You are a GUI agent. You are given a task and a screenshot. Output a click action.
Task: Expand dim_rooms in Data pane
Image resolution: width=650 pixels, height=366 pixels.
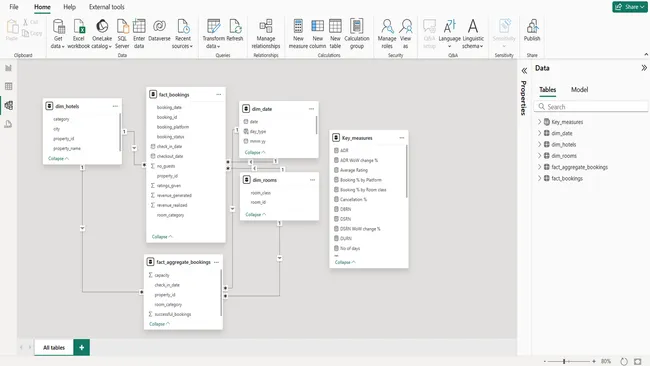click(539, 156)
